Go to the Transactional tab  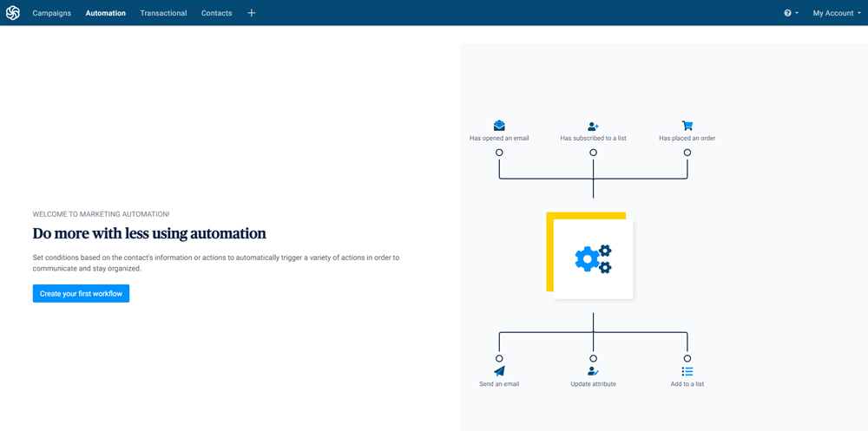click(x=163, y=13)
